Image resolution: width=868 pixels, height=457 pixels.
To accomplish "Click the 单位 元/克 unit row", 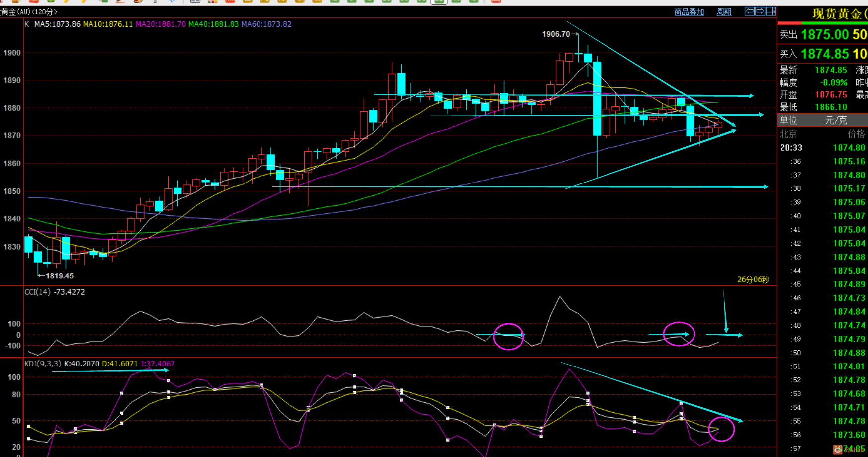I will (822, 120).
